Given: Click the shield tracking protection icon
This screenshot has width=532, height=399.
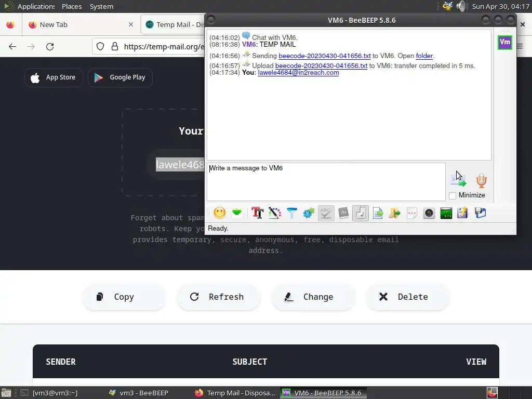Looking at the screenshot, I should coord(100,46).
